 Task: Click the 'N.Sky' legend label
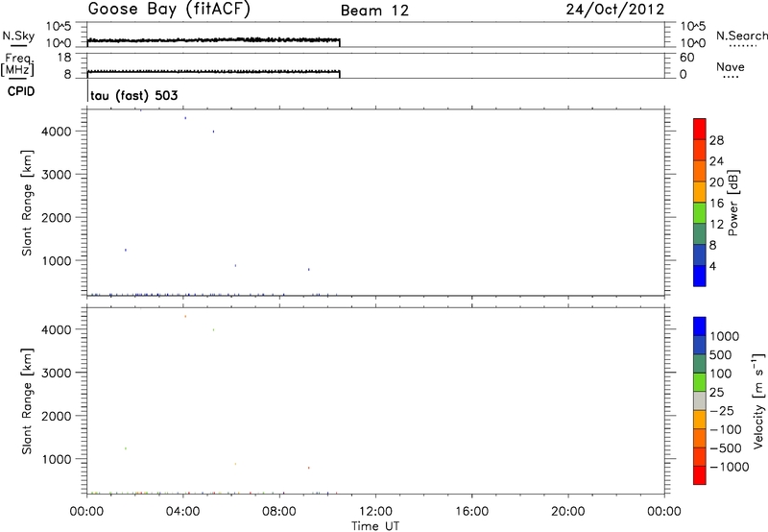coord(18,36)
